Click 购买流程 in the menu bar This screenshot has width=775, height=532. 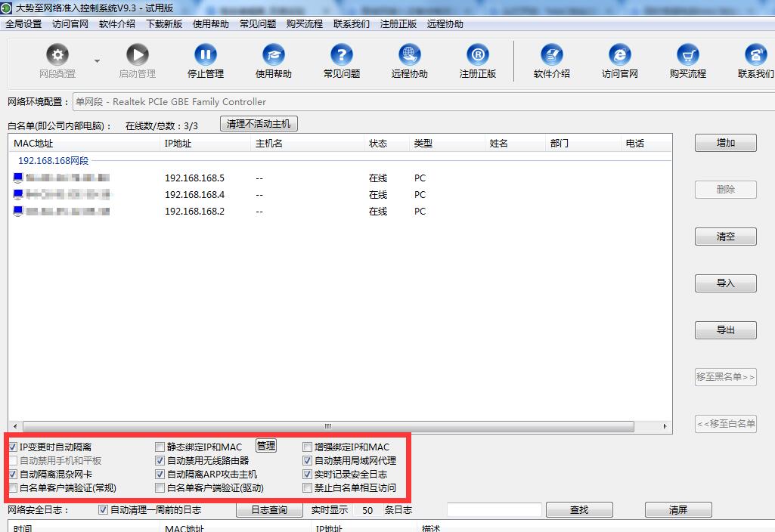point(305,23)
